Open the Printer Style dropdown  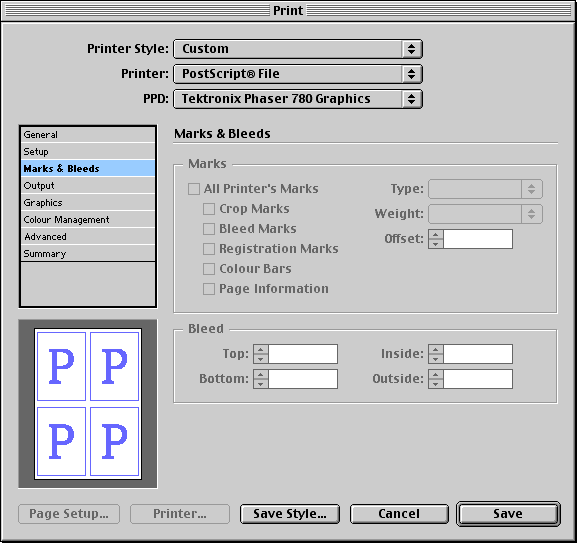(x=298, y=49)
